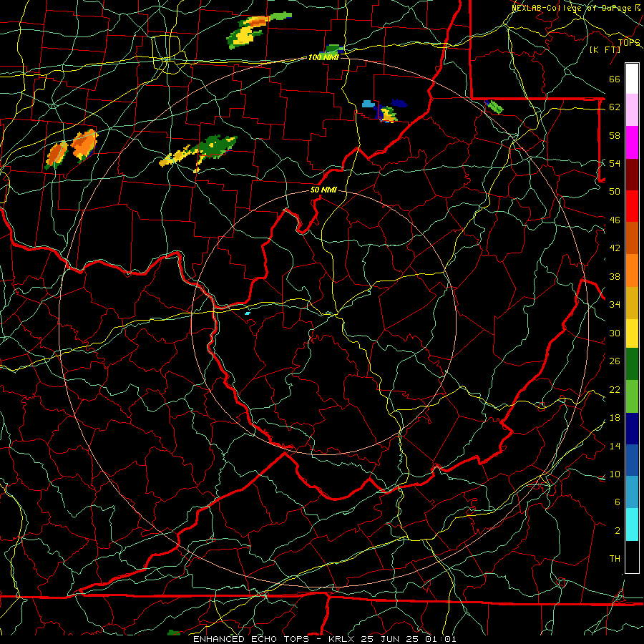The height and width of the screenshot is (644, 644).
Task: Pick the magenta legend swatch
Action: pyautogui.click(x=632, y=142)
